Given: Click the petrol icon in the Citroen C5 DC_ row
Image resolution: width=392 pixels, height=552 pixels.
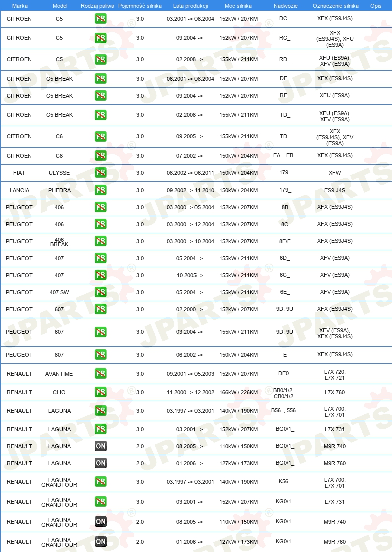Looking at the screenshot, I should [x=101, y=19].
